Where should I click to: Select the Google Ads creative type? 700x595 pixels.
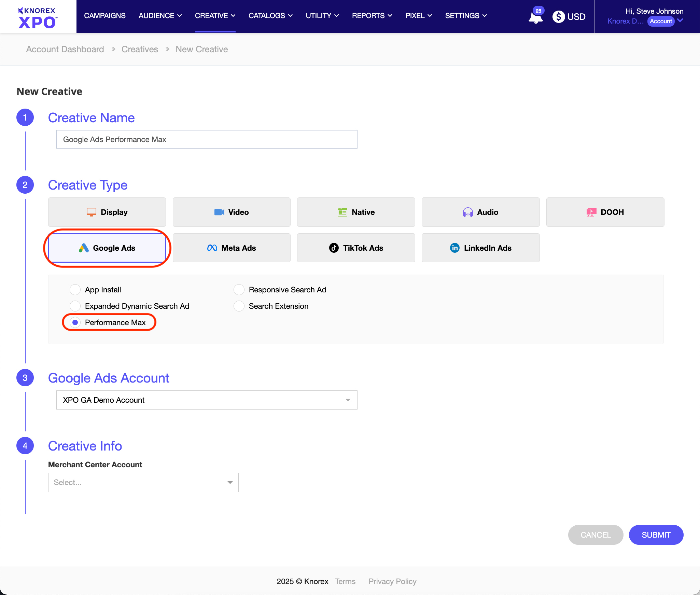[107, 248]
